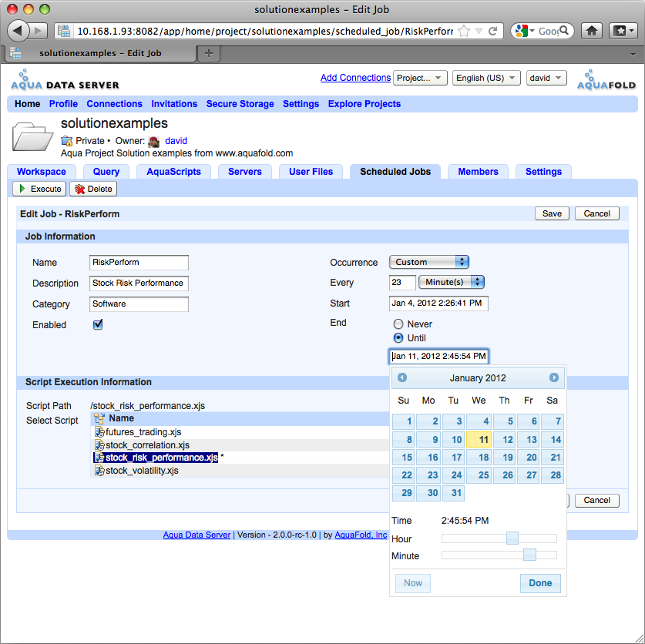
Task: Click the solutionexamples folder icon
Action: click(32, 136)
